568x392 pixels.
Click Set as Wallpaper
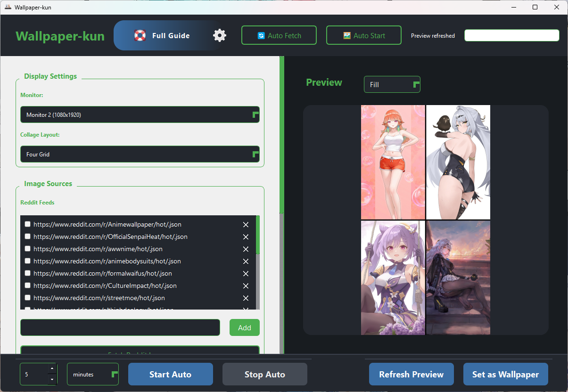click(x=506, y=374)
